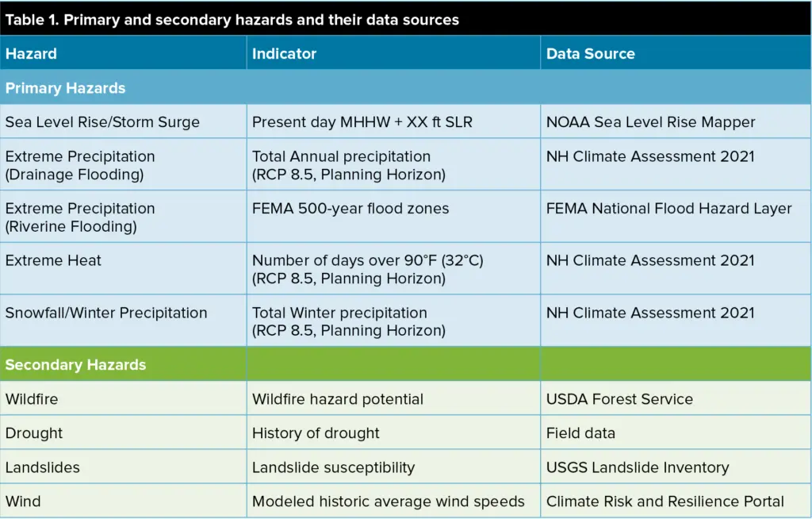Select the FEMA 500-year flood zones cell
This screenshot has width=812, height=519.
click(393, 217)
